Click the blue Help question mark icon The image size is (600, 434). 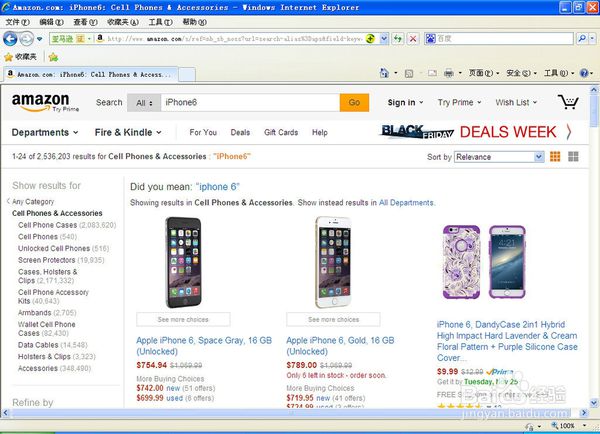point(584,73)
